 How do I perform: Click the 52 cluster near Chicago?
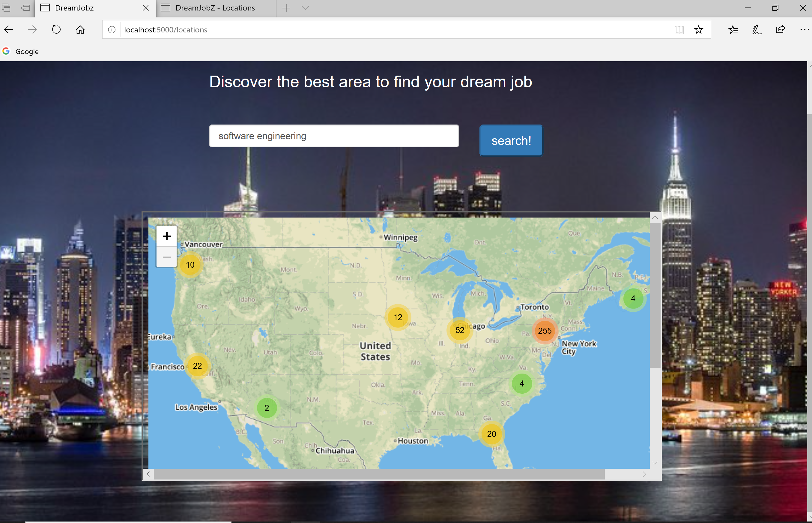click(x=459, y=330)
